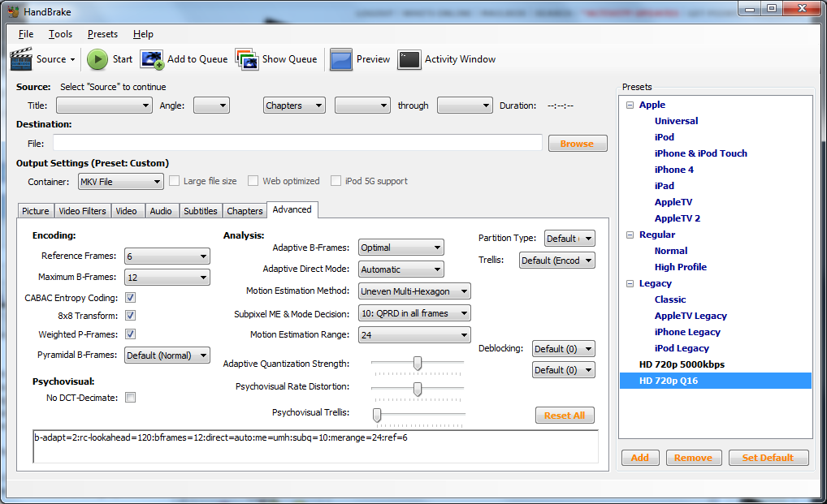The height and width of the screenshot is (504, 827).
Task: Enable iPod 5G support checkbox
Action: [336, 181]
